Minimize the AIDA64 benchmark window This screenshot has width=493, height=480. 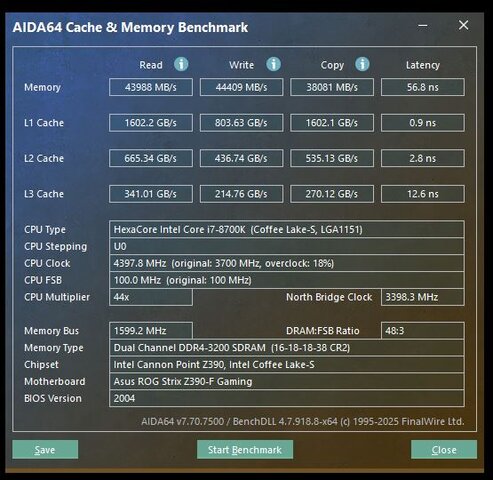[x=423, y=26]
